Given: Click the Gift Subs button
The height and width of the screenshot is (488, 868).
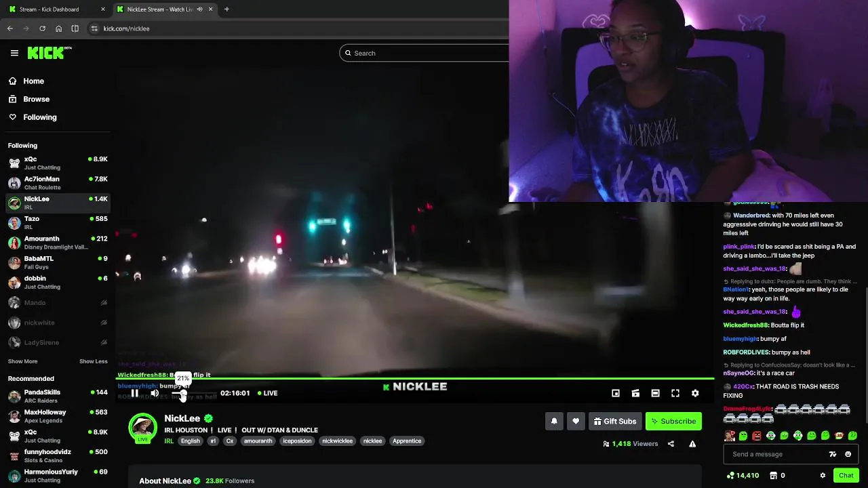Looking at the screenshot, I should (x=615, y=422).
